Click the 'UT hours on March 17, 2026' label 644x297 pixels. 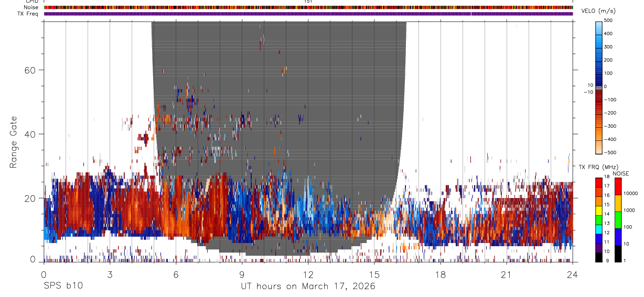pyautogui.click(x=308, y=286)
